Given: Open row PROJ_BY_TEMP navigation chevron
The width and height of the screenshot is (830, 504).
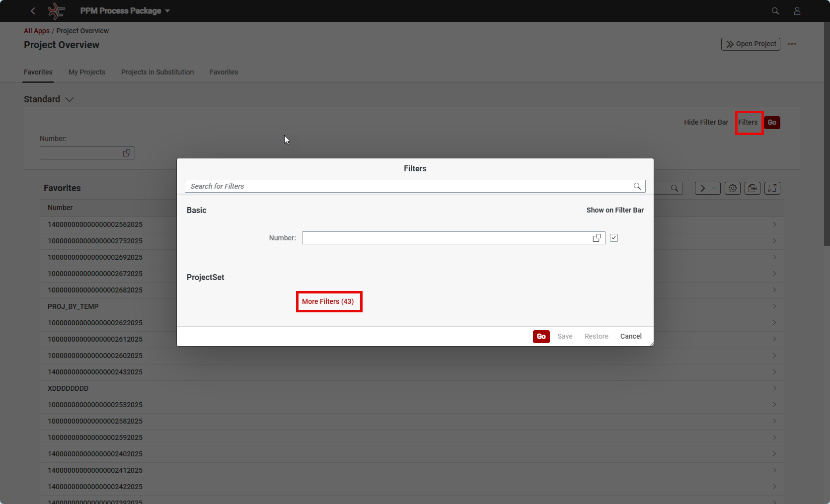Looking at the screenshot, I should pos(774,306).
